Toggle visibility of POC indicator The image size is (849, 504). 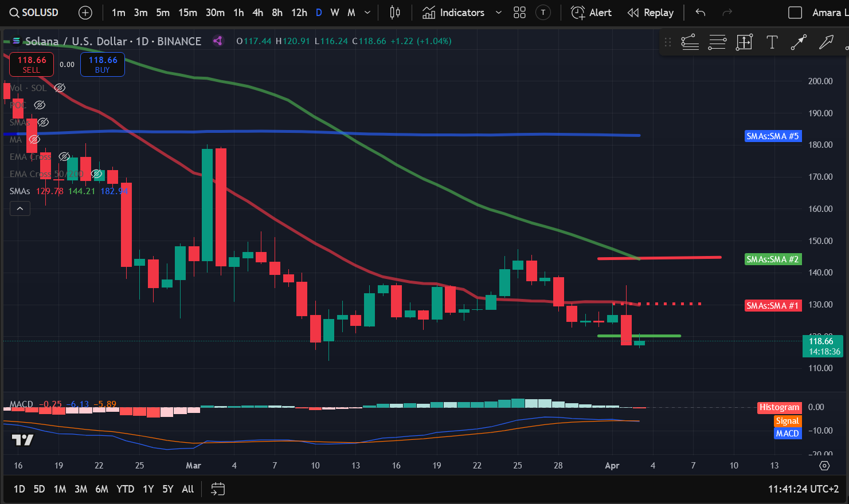point(40,105)
